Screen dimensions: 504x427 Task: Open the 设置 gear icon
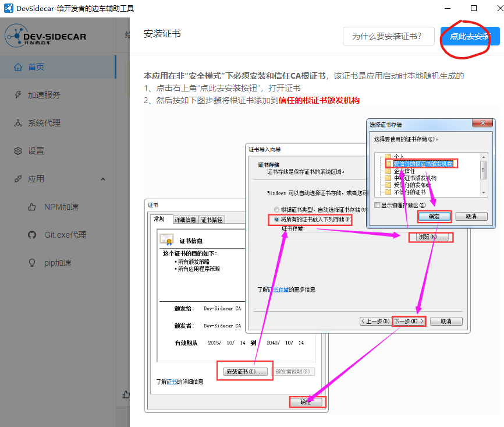18,151
